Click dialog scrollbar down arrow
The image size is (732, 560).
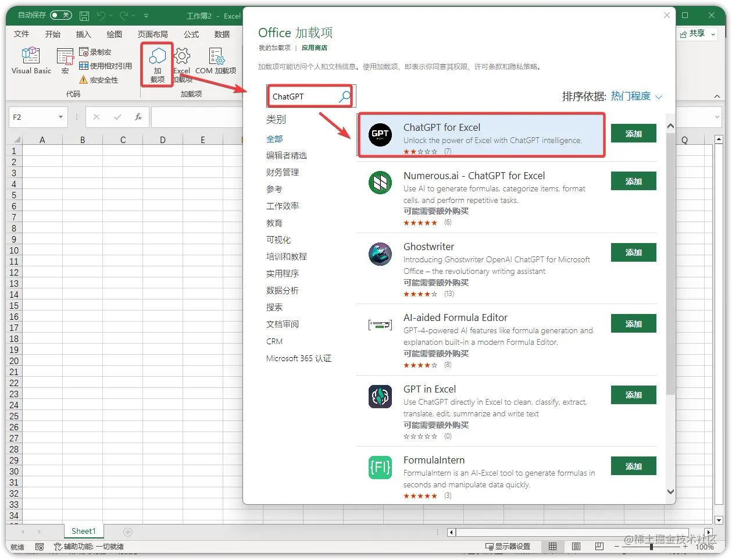670,491
